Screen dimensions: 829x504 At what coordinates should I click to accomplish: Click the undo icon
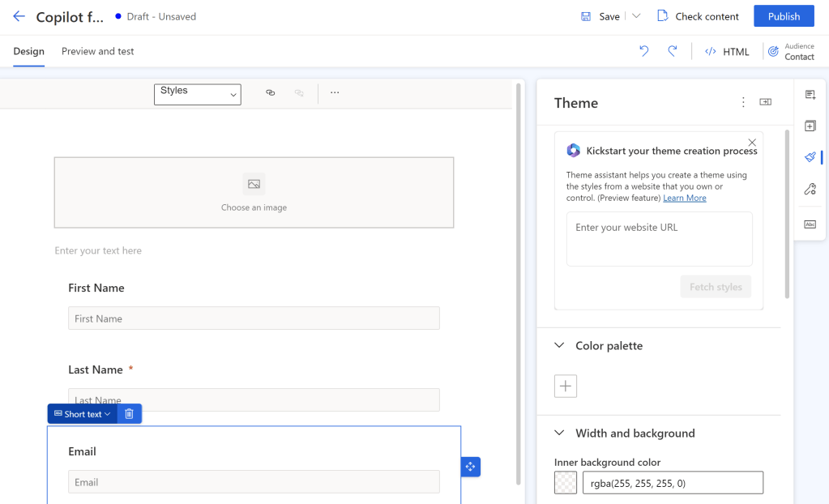644,51
